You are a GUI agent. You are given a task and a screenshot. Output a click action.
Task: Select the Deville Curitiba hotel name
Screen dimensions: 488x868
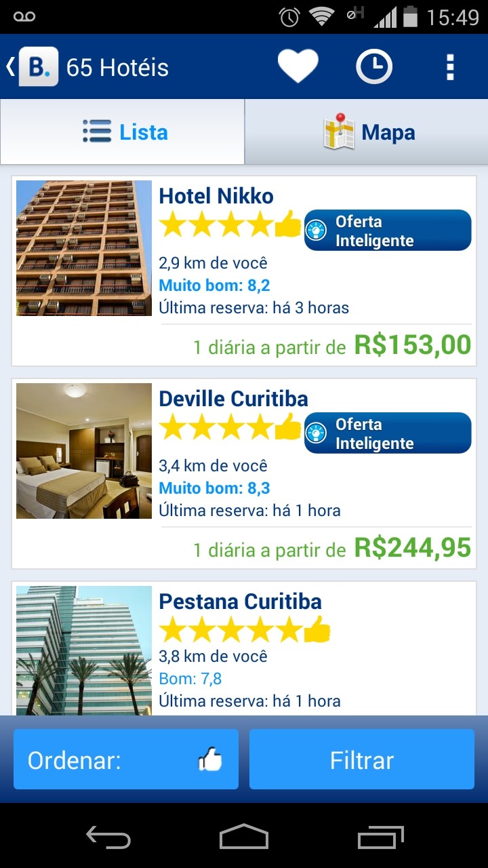tap(233, 399)
